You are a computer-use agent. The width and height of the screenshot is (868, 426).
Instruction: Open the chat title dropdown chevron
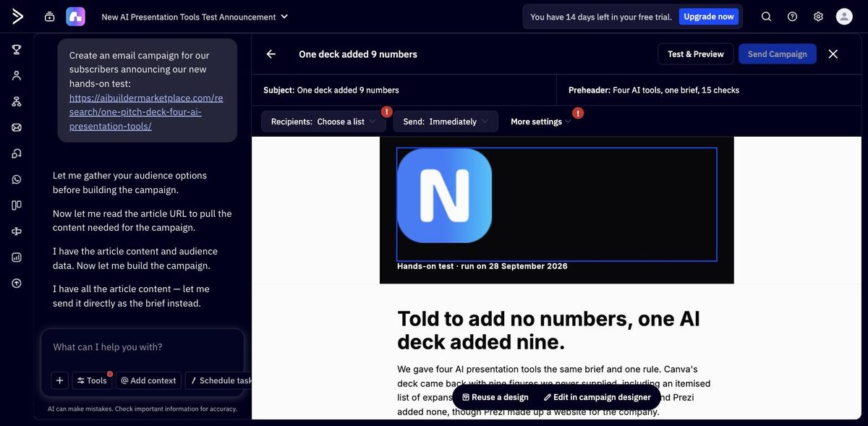click(284, 16)
